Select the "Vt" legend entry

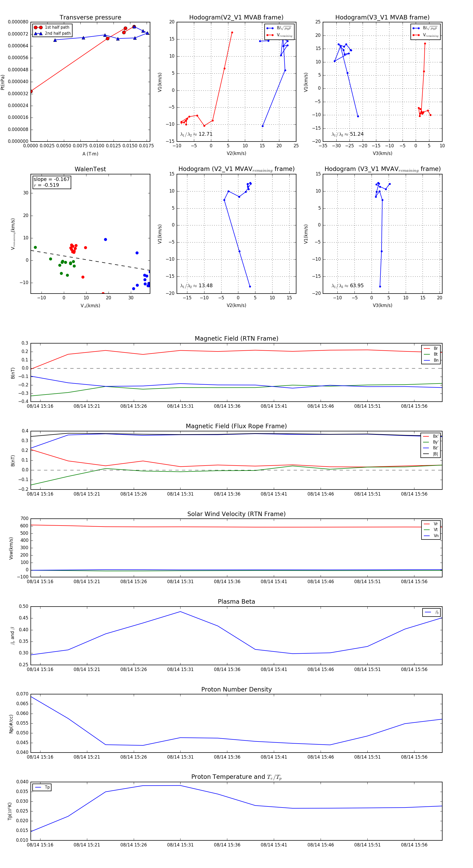click(x=431, y=530)
